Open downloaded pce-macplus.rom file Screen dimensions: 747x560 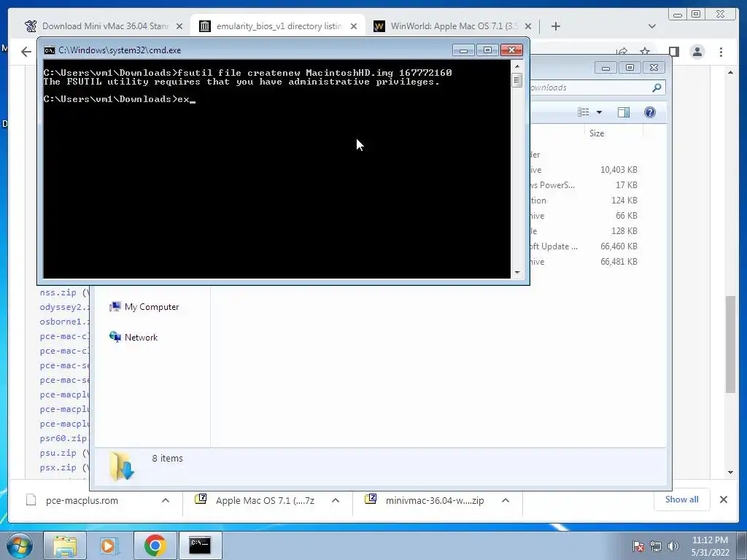pos(82,500)
